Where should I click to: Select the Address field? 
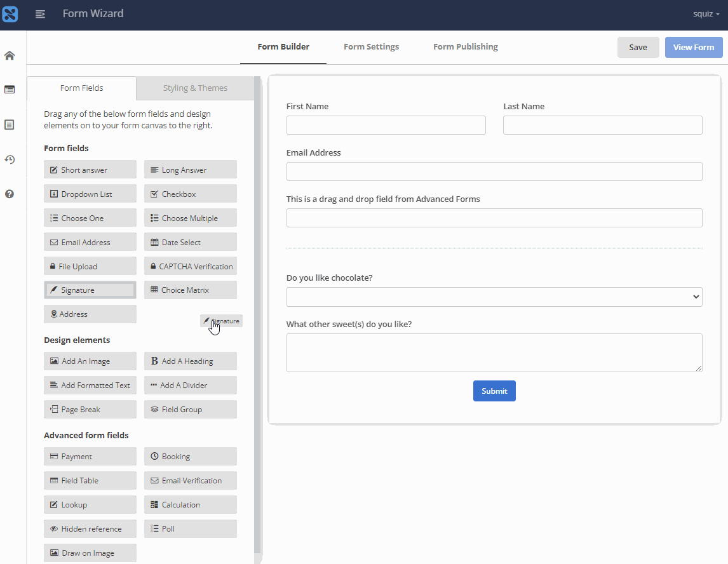tap(90, 314)
